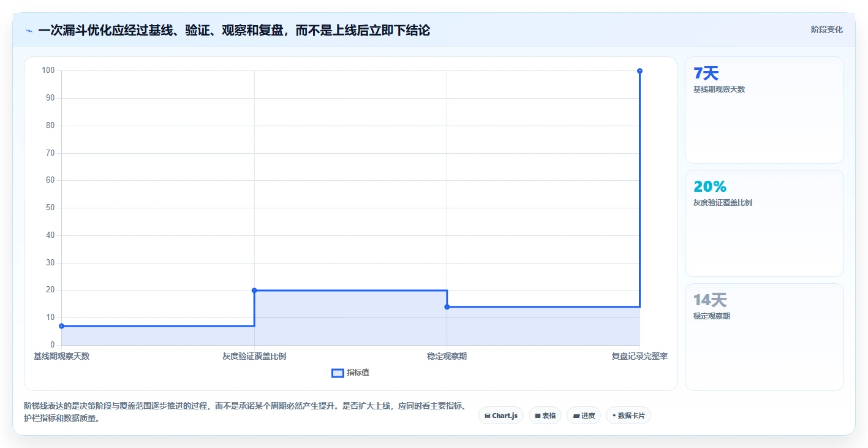The height and width of the screenshot is (448, 868).
Task: Click the 阶段变化 label in header
Action: tap(826, 29)
